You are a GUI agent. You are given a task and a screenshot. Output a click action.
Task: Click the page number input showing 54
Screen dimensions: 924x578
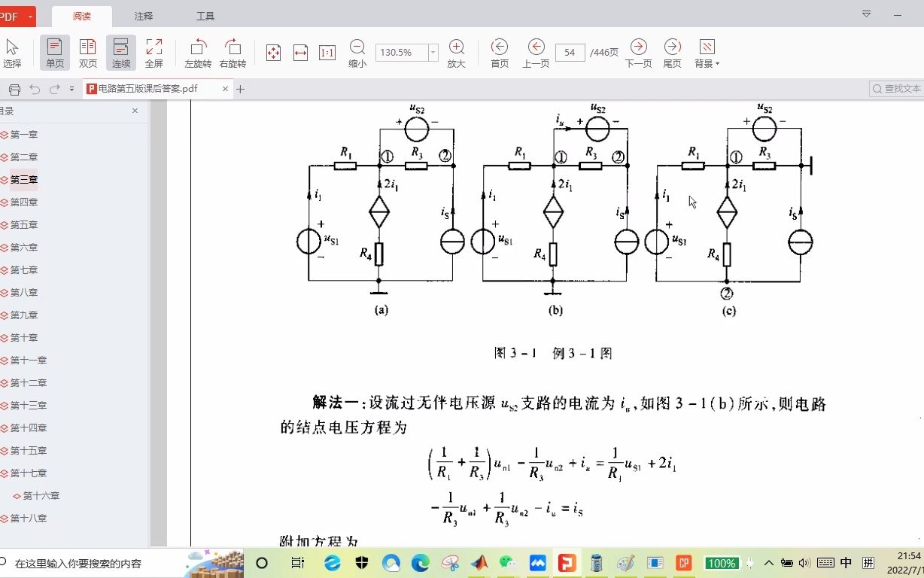(570, 53)
